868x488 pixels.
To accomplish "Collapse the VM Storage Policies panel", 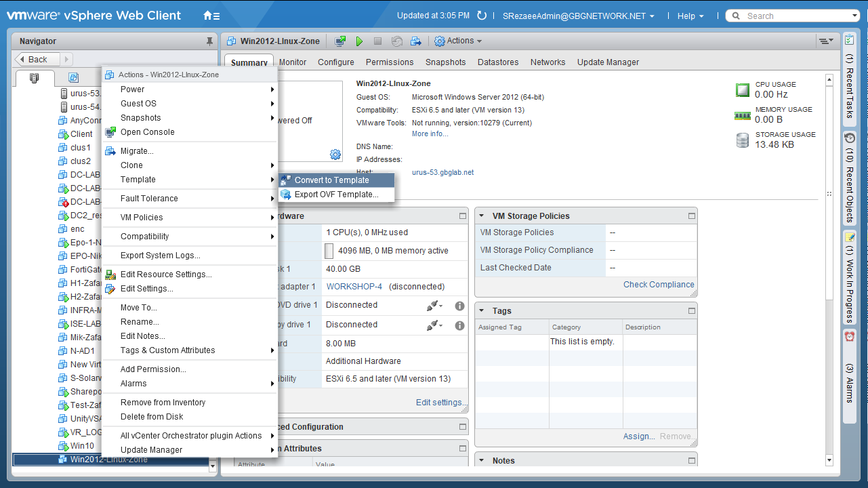I will (x=482, y=216).
